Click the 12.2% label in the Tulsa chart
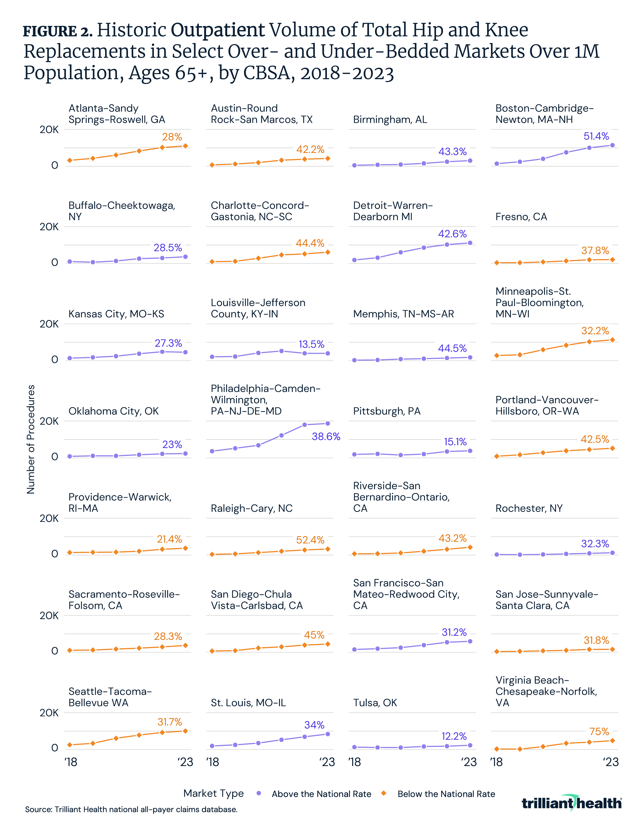 pos(454,736)
